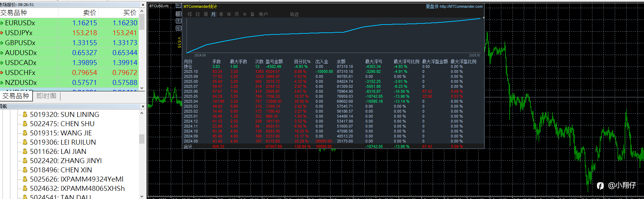Click the Navigator scroll-up arrow
This screenshot has width=644, height=199.
click(x=142, y=113)
